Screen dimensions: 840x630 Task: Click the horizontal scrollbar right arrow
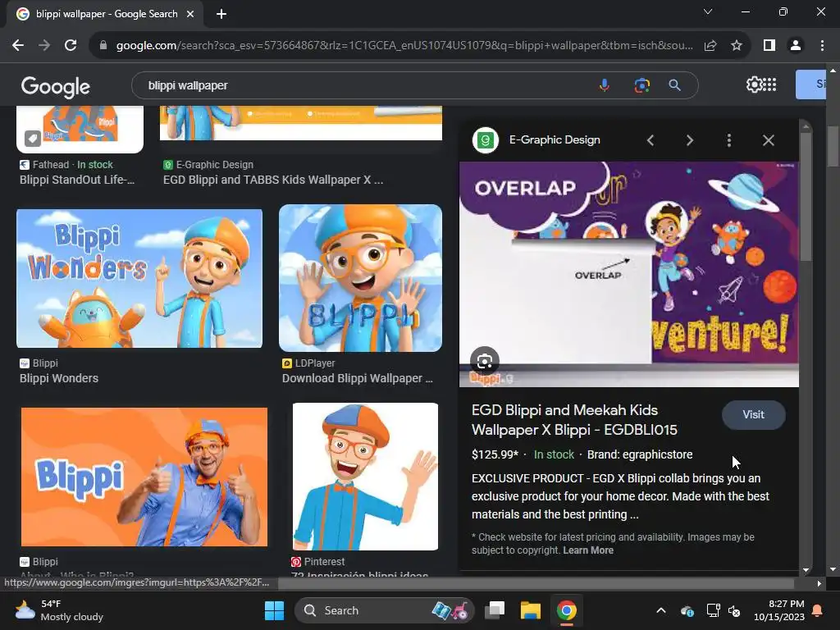click(819, 583)
